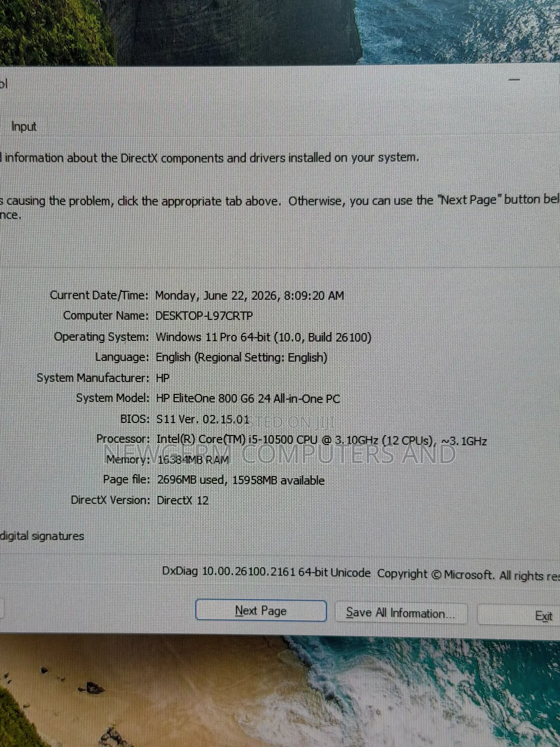Select computer name DESKTOP-L97CRTP

click(204, 316)
